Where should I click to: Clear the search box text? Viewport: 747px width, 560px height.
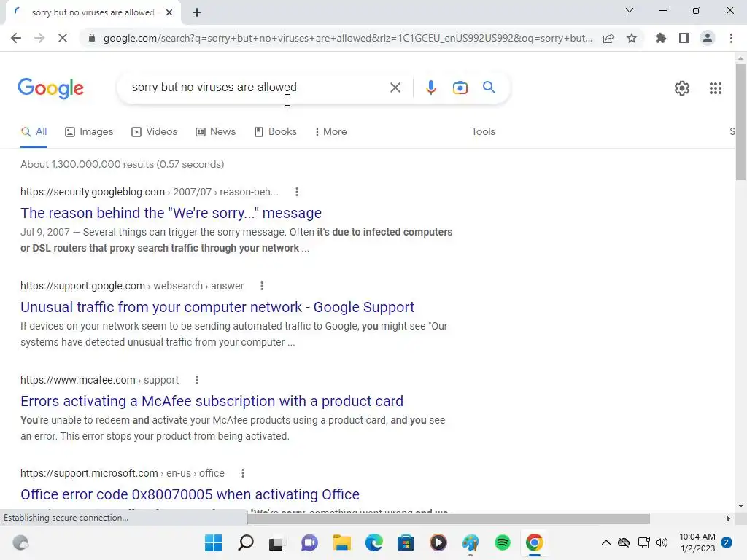395,87
